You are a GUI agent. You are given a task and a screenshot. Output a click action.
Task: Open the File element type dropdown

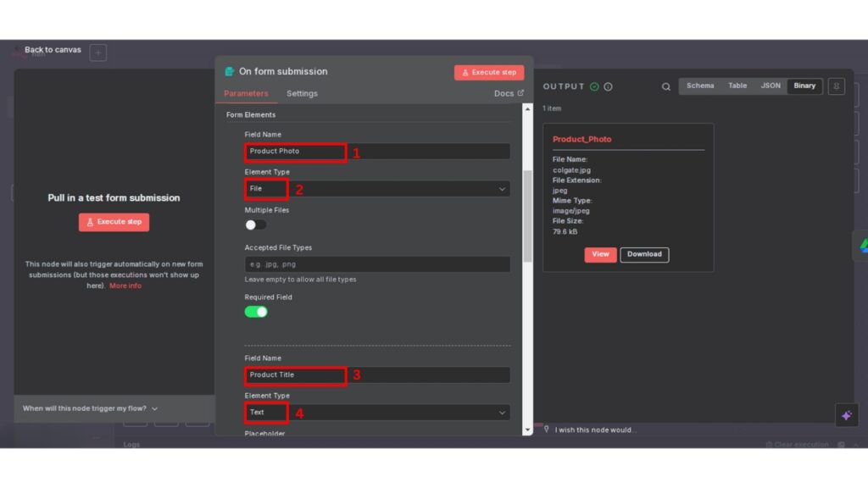(377, 189)
